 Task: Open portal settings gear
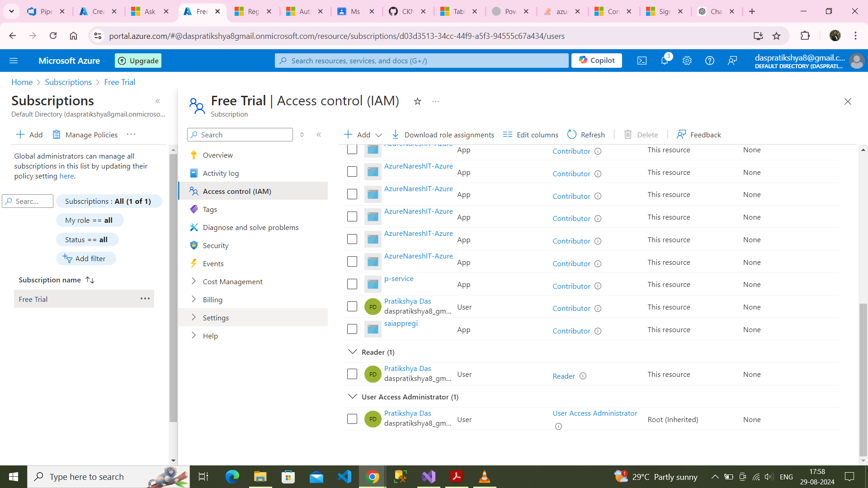coord(687,61)
